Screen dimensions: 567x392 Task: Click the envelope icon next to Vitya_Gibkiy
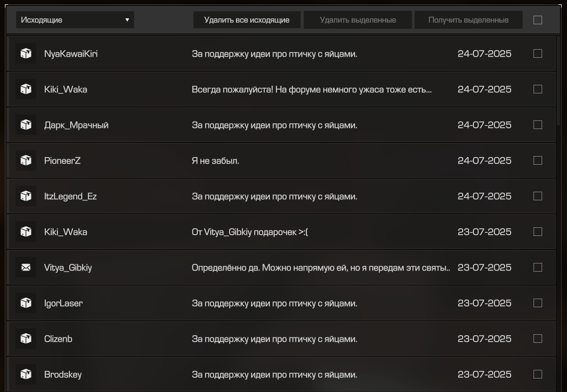tap(26, 267)
